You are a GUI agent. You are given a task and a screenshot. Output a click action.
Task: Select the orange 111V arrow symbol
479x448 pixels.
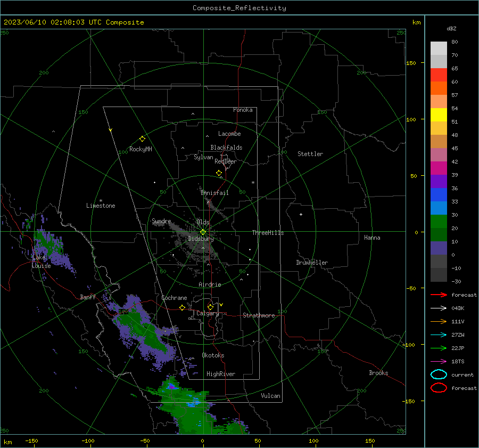439,321
